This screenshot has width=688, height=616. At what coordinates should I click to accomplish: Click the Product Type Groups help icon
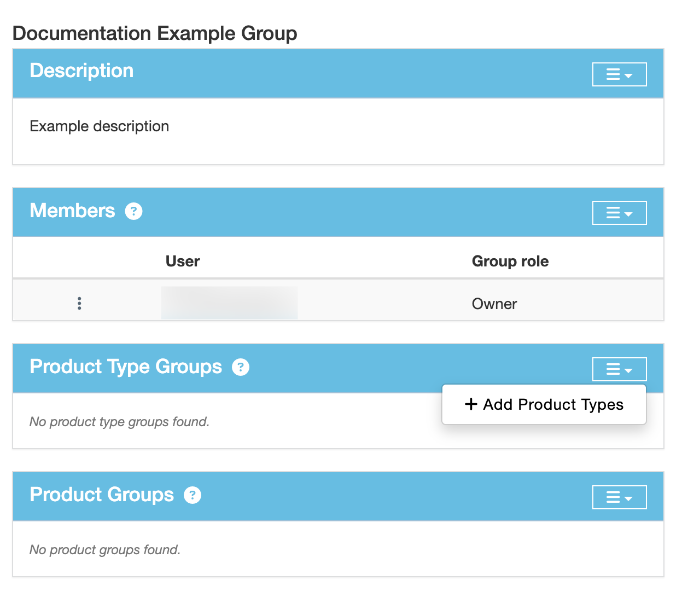coord(241,367)
